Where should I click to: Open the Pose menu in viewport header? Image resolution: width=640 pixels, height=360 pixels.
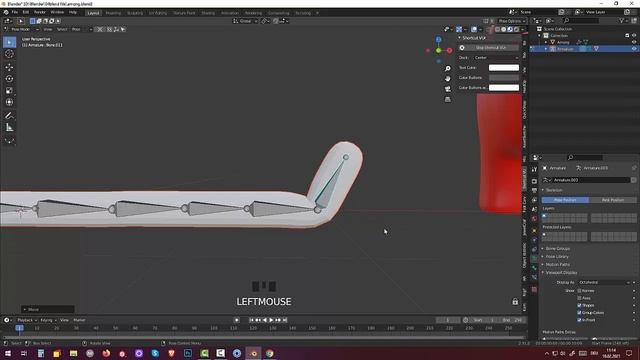tap(76, 29)
